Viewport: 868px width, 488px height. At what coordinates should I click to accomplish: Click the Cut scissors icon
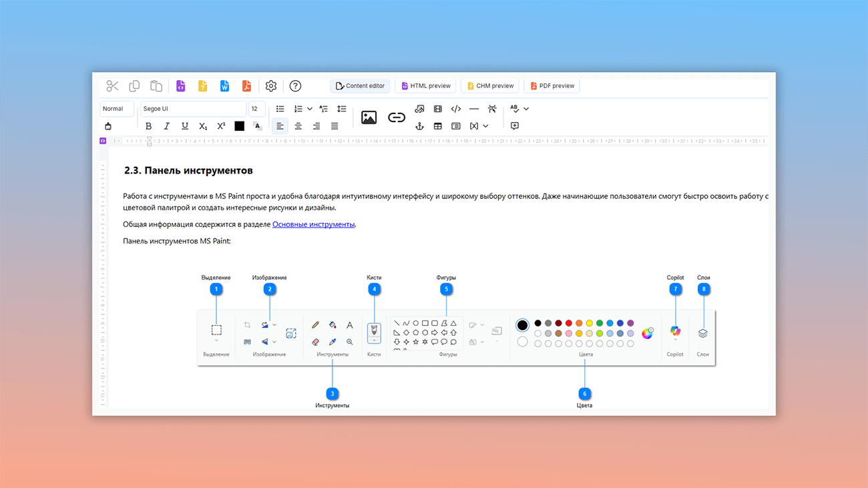pyautogui.click(x=112, y=86)
